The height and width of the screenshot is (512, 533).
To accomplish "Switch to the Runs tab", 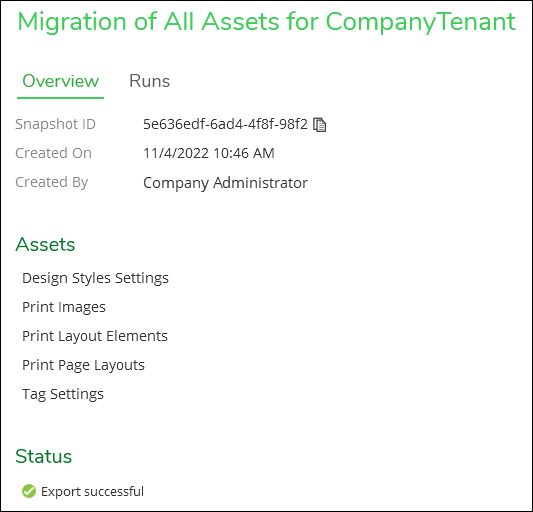I will tap(150, 81).
